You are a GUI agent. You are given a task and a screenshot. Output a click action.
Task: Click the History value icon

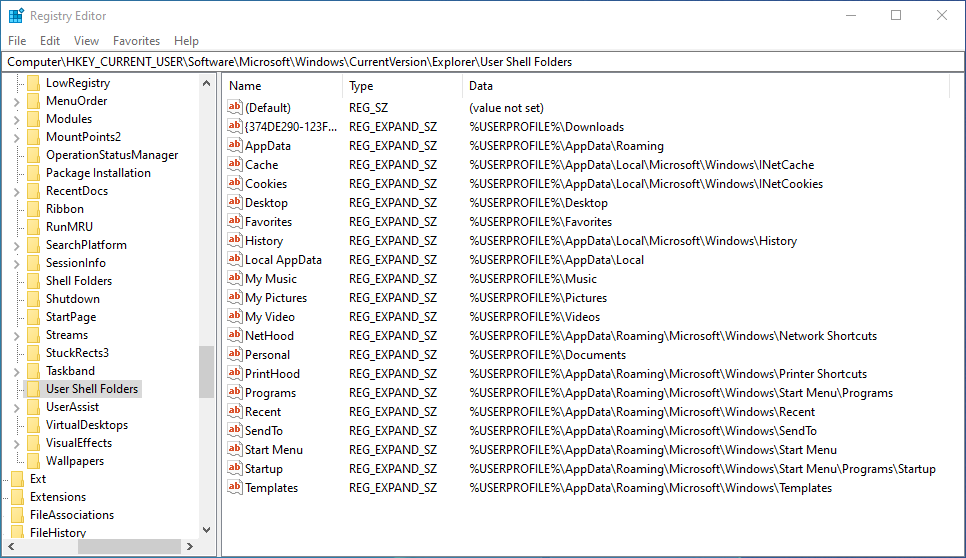pyautogui.click(x=234, y=241)
